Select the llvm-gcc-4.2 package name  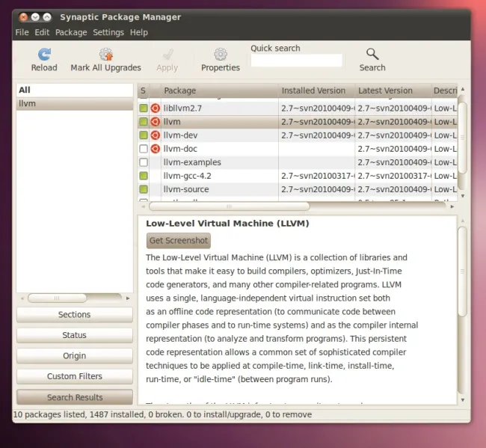pos(187,176)
